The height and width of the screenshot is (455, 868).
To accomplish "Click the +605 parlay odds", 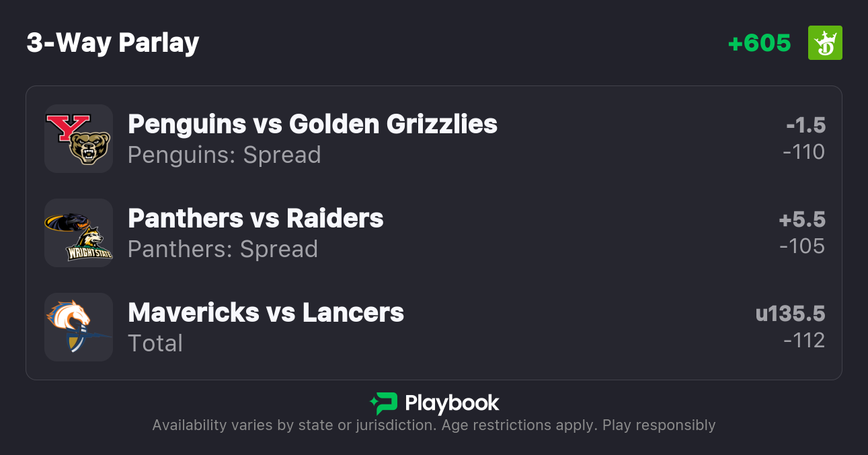I will pos(759,43).
